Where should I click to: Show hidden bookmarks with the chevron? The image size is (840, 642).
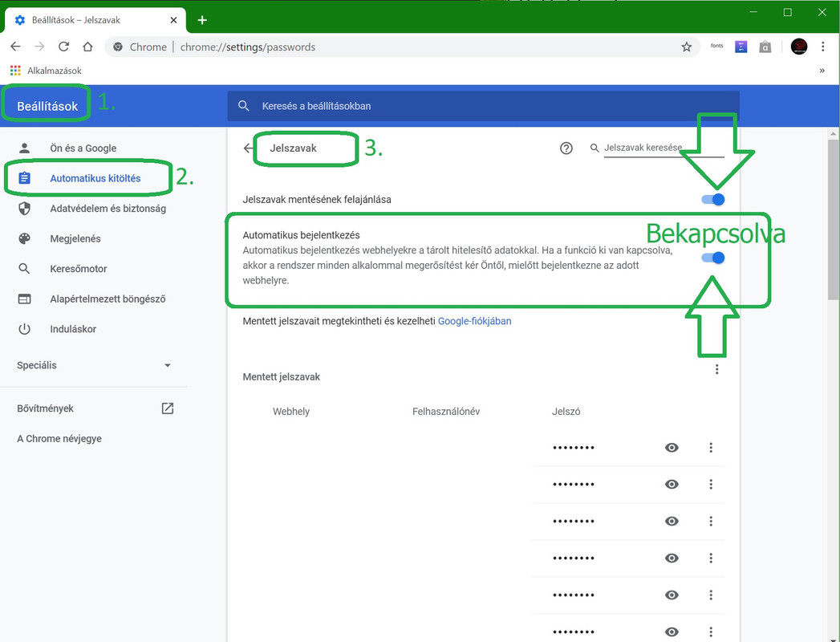(822, 71)
